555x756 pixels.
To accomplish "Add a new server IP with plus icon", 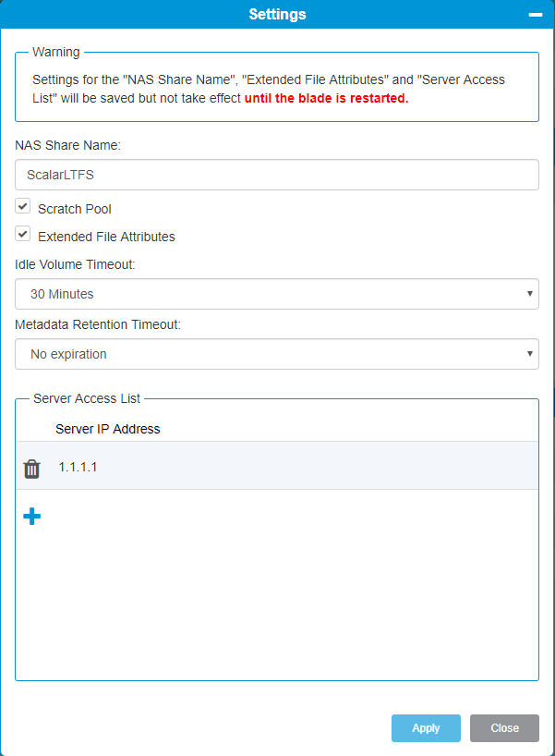I will pyautogui.click(x=31, y=516).
